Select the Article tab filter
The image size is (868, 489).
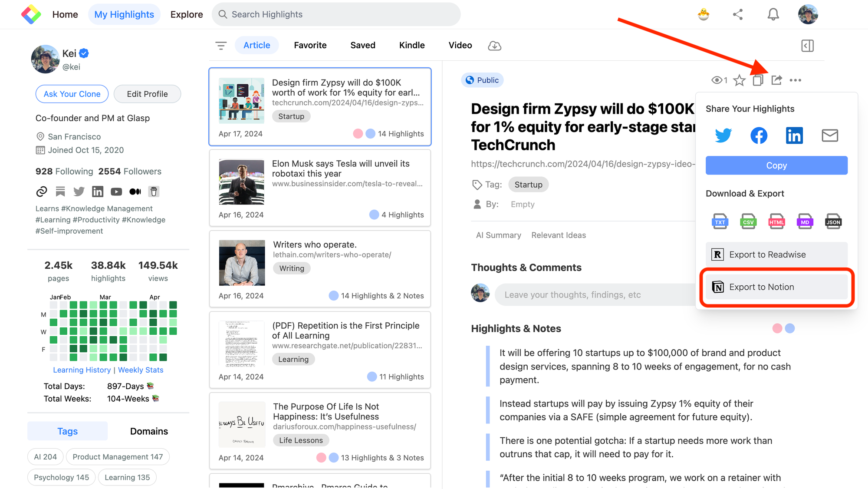click(x=256, y=45)
